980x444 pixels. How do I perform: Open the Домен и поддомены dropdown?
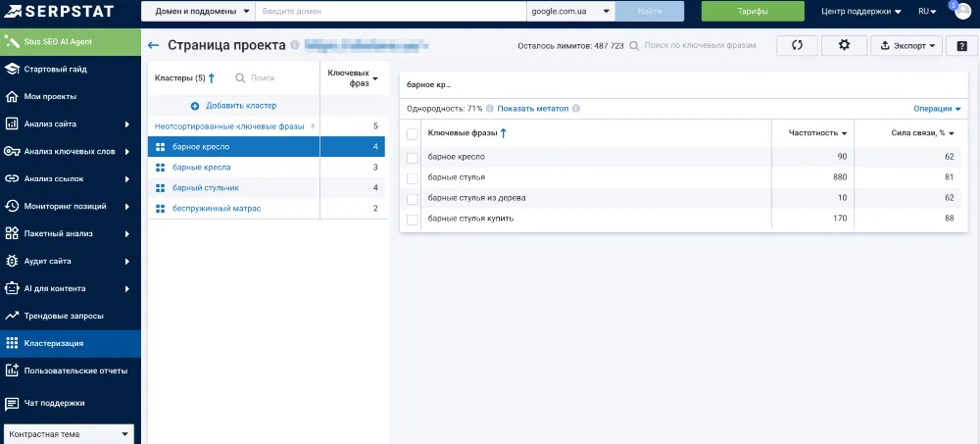click(198, 11)
